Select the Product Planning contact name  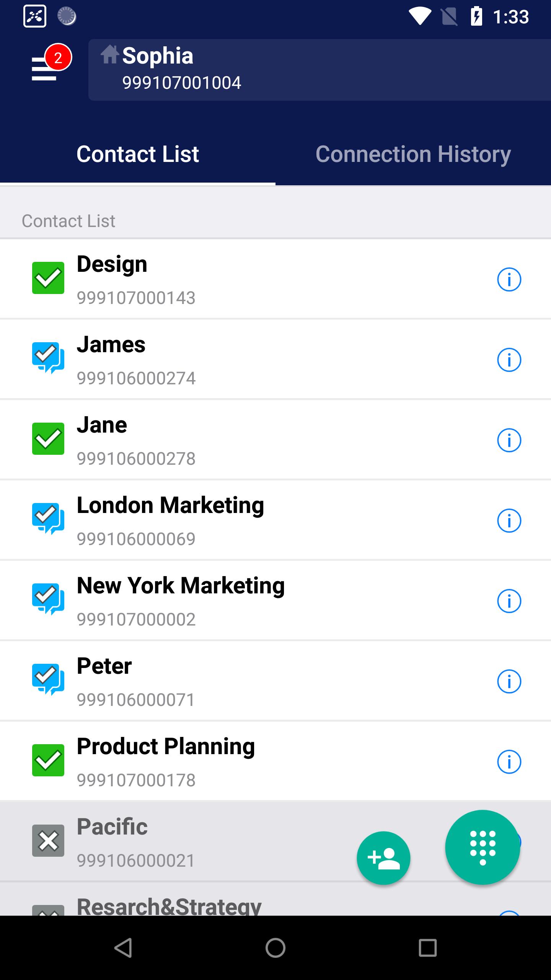166,746
